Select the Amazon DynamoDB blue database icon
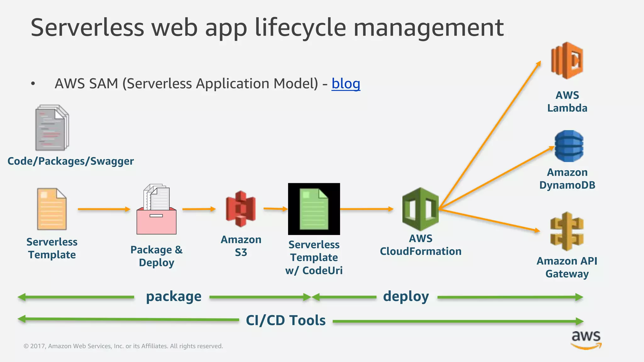The width and height of the screenshot is (644, 362). 569,146
